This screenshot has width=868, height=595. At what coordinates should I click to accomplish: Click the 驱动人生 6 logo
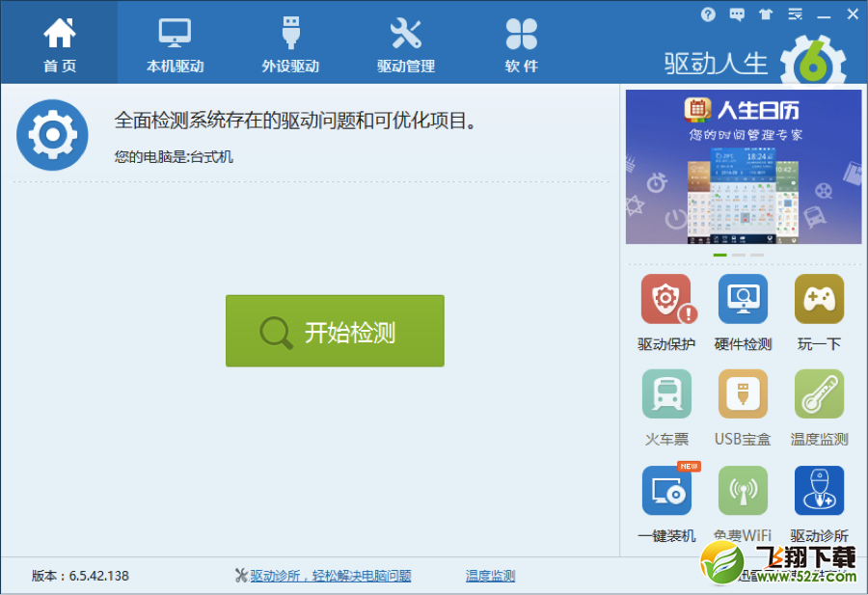pos(755,63)
